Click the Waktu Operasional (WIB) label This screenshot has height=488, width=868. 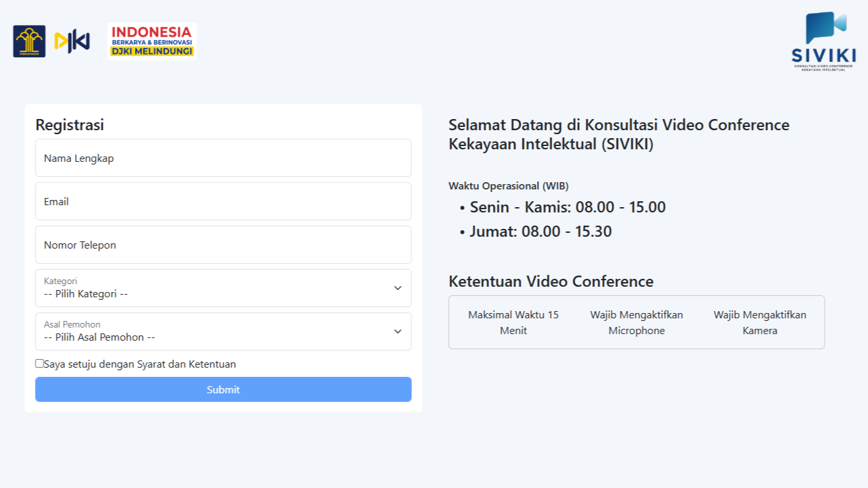pos(508,186)
